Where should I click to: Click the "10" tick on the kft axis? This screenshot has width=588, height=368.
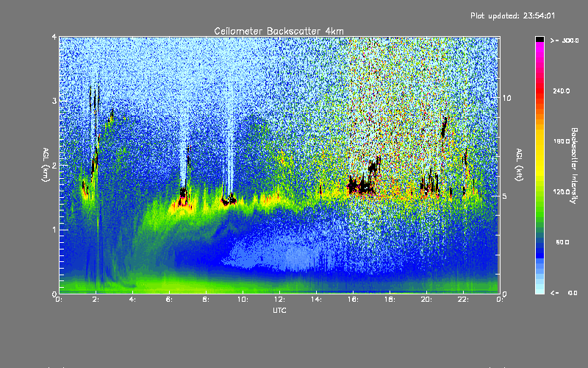(506, 98)
